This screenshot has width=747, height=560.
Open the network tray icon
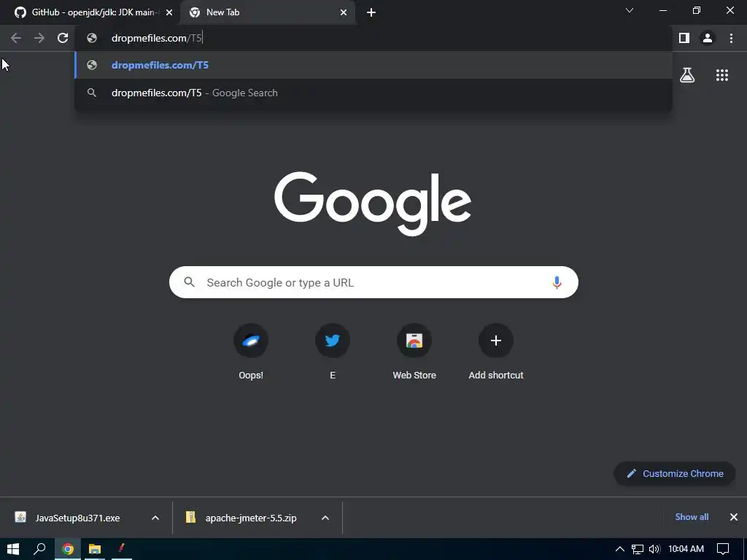tap(637, 549)
